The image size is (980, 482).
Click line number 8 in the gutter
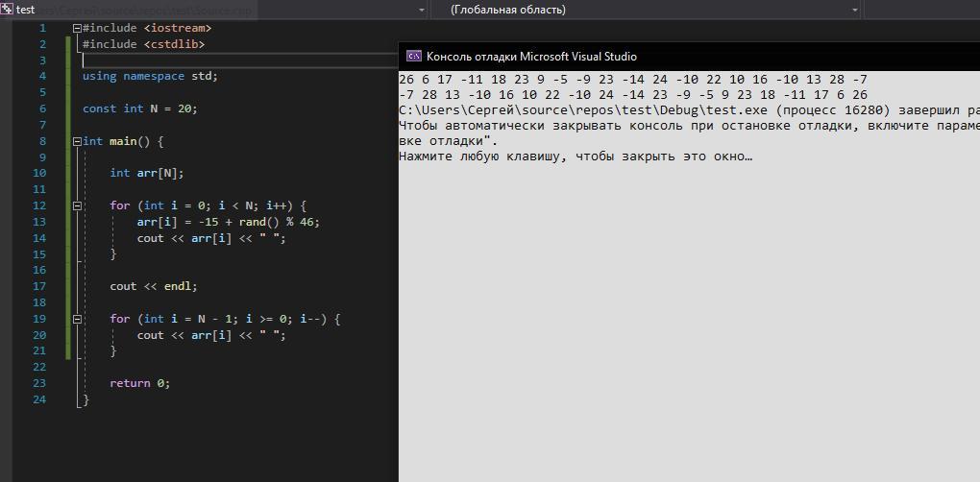click(x=42, y=141)
